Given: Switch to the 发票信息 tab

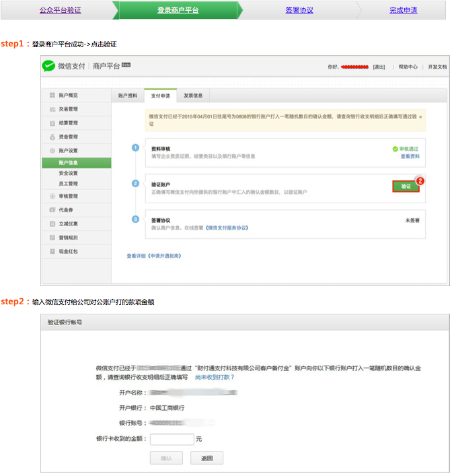Looking at the screenshot, I should [x=193, y=96].
